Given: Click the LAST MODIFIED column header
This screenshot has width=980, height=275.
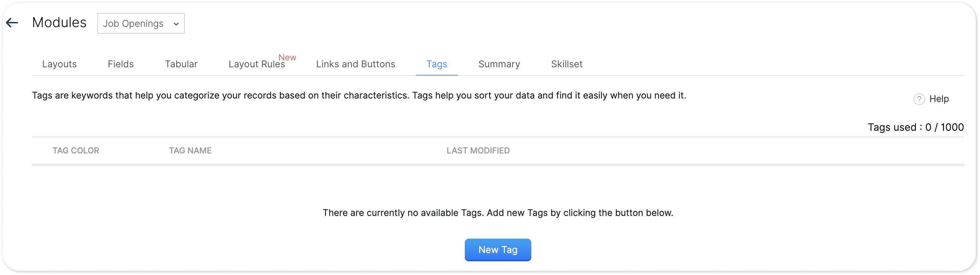Looking at the screenshot, I should pos(478,150).
